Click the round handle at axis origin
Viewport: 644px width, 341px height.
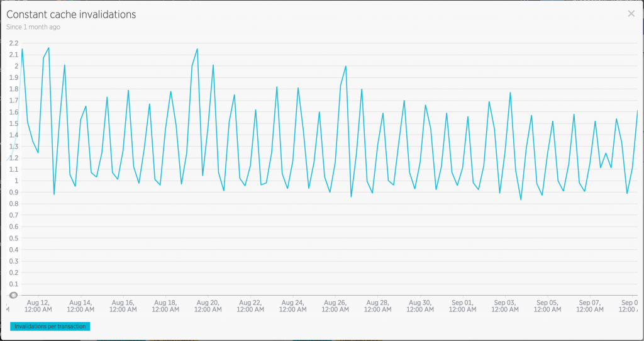(13, 295)
